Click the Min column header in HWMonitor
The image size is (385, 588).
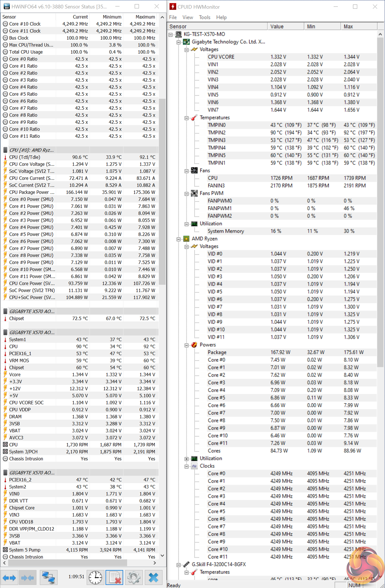(x=322, y=26)
